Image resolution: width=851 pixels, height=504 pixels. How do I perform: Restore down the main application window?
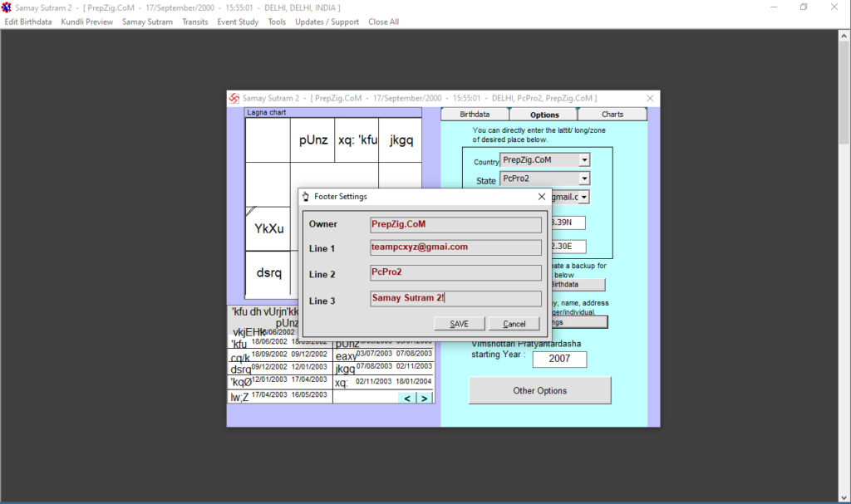point(804,7)
